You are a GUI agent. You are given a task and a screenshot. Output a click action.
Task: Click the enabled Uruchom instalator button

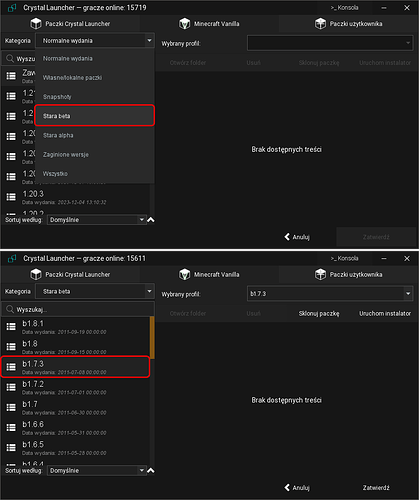(x=385, y=313)
